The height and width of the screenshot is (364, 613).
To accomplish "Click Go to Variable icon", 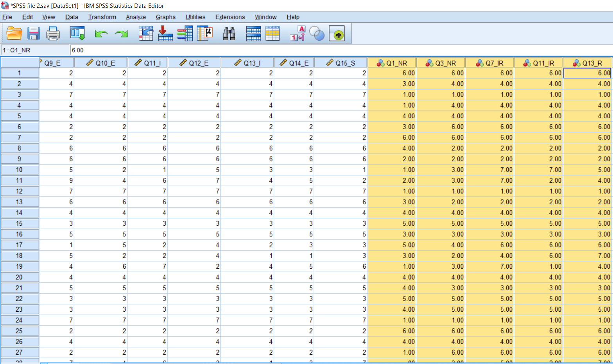I will [x=165, y=34].
